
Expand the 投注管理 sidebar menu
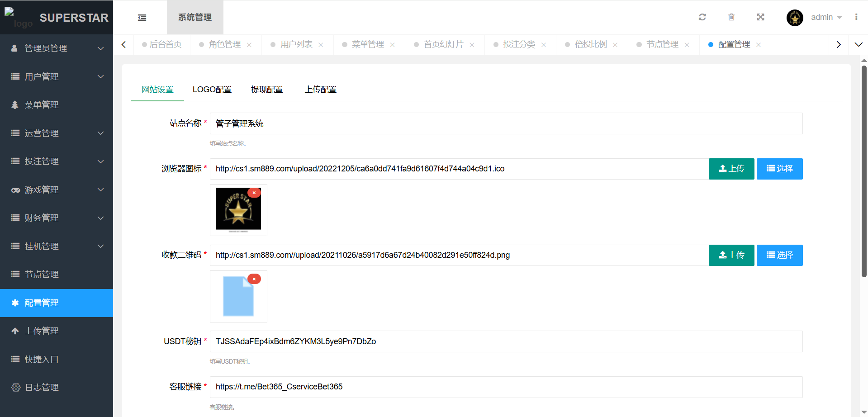click(x=57, y=161)
